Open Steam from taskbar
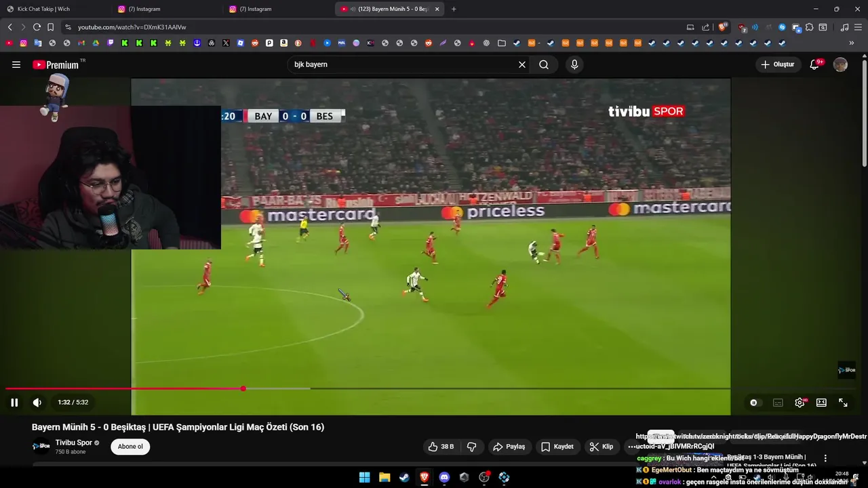The image size is (868, 488). click(x=404, y=477)
